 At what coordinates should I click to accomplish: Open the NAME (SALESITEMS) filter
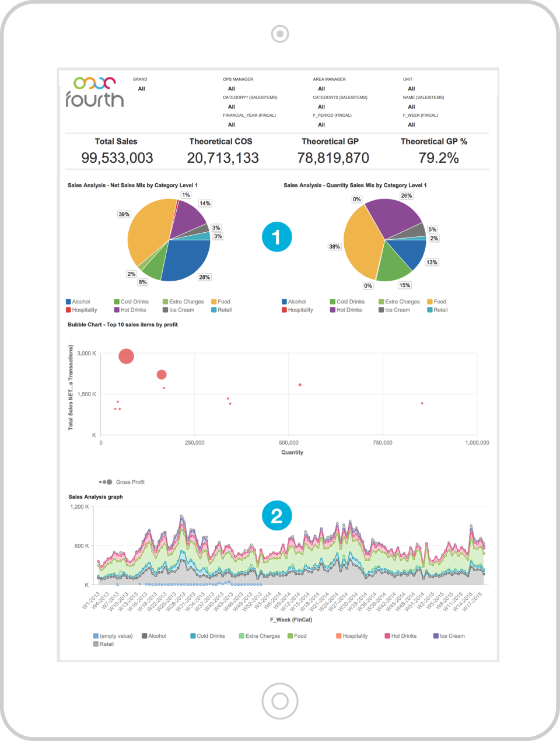[x=411, y=107]
